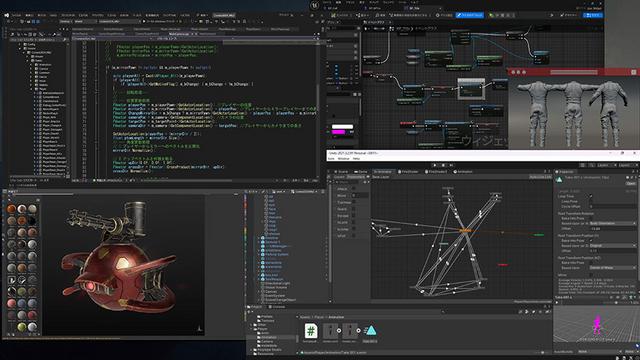Switch to the Animation tab in Unity
Image resolution: width=640 pixels, height=360 pixels.
[x=463, y=172]
